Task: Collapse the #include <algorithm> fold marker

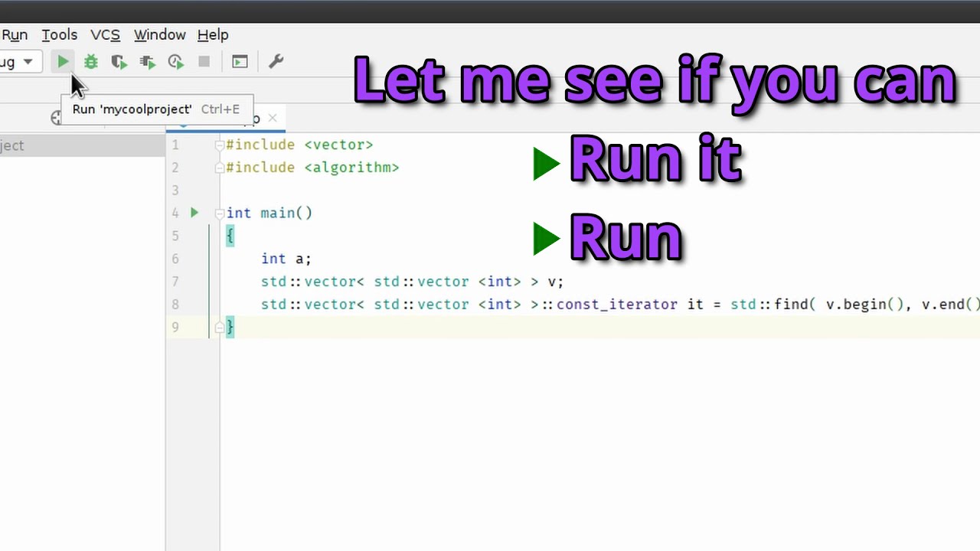Action: [x=220, y=168]
